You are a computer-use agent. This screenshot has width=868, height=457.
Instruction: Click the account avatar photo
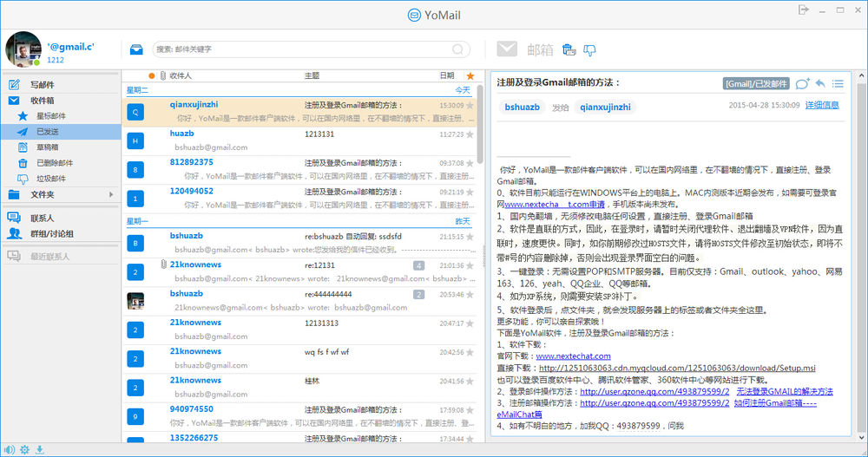[x=23, y=49]
